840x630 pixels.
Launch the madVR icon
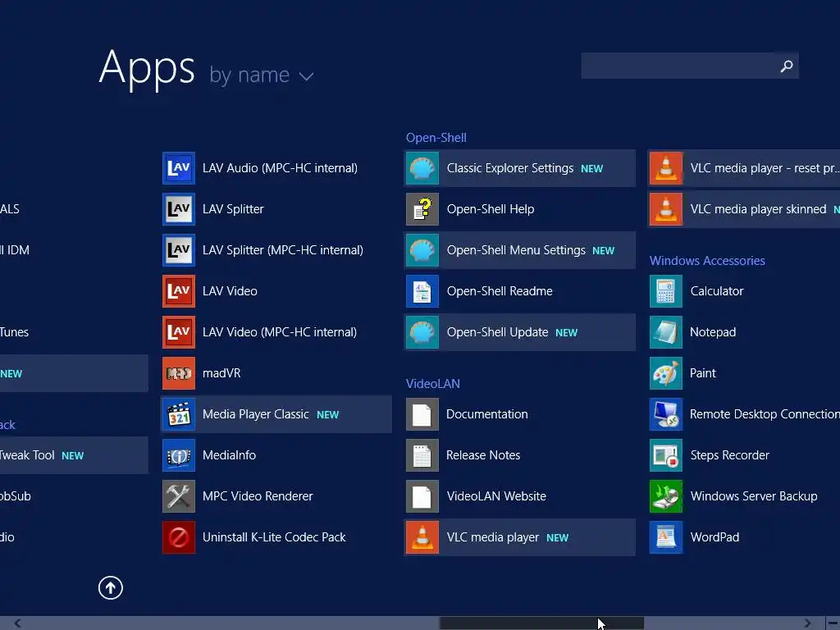178,373
